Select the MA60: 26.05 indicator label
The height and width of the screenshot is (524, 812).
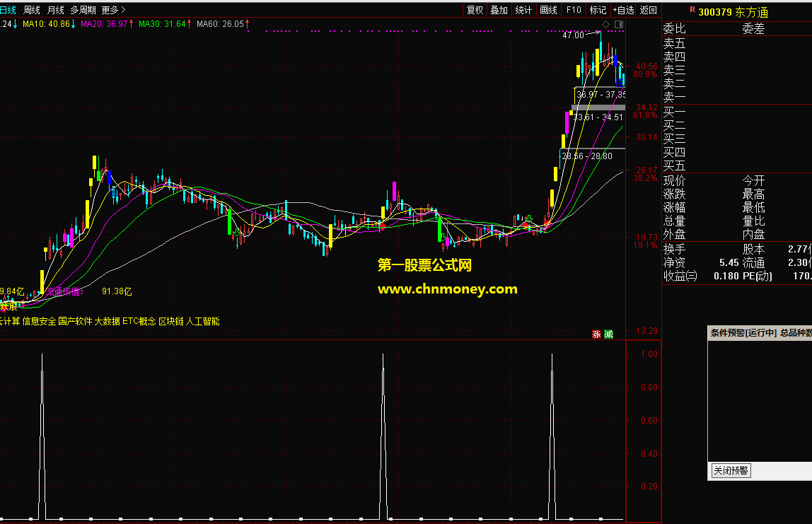pos(223,24)
